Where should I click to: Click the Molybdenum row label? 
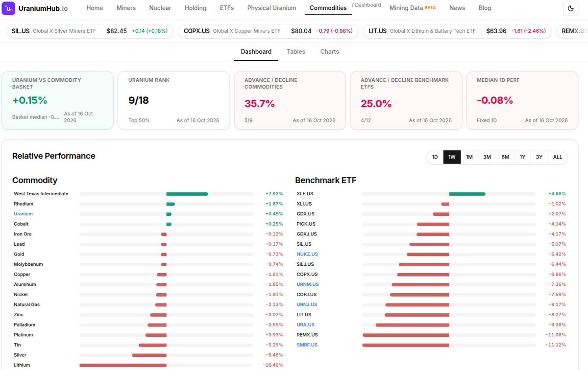pos(28,264)
